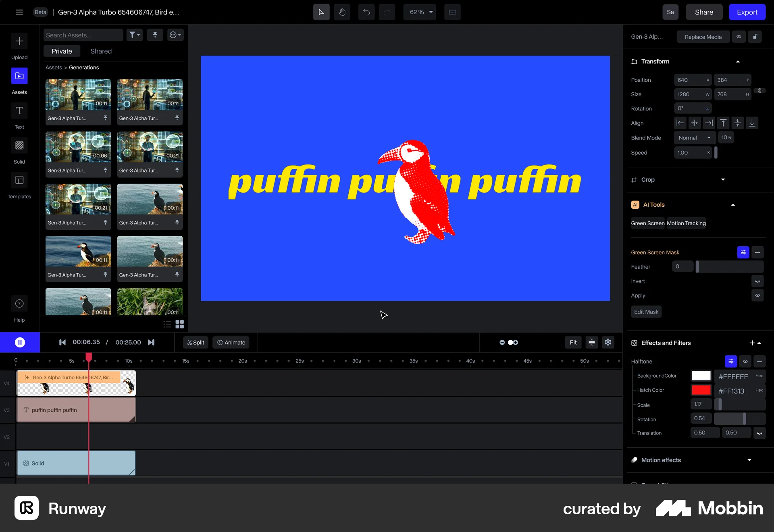Toggle Apply visibility for Green Screen Mask
The height and width of the screenshot is (532, 774).
pyautogui.click(x=757, y=295)
